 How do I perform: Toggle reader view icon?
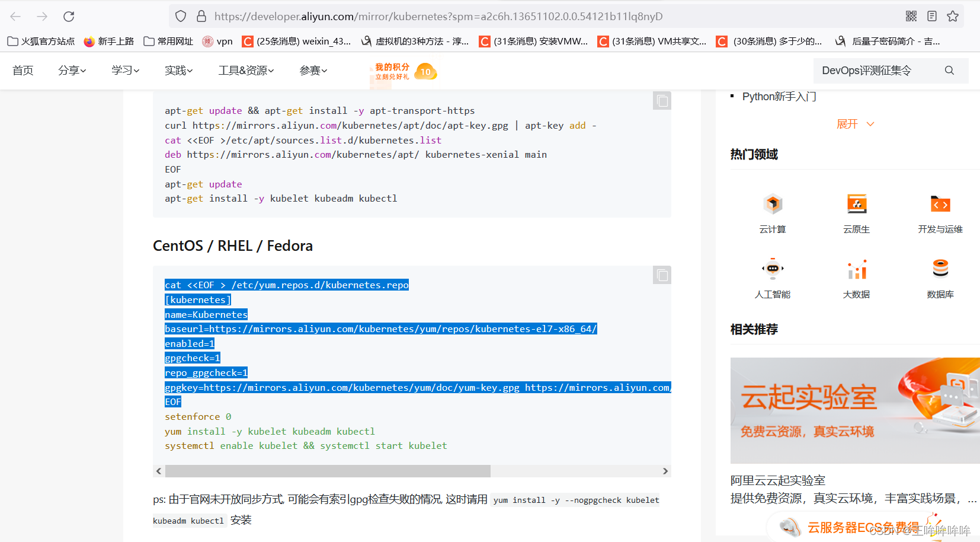tap(932, 16)
